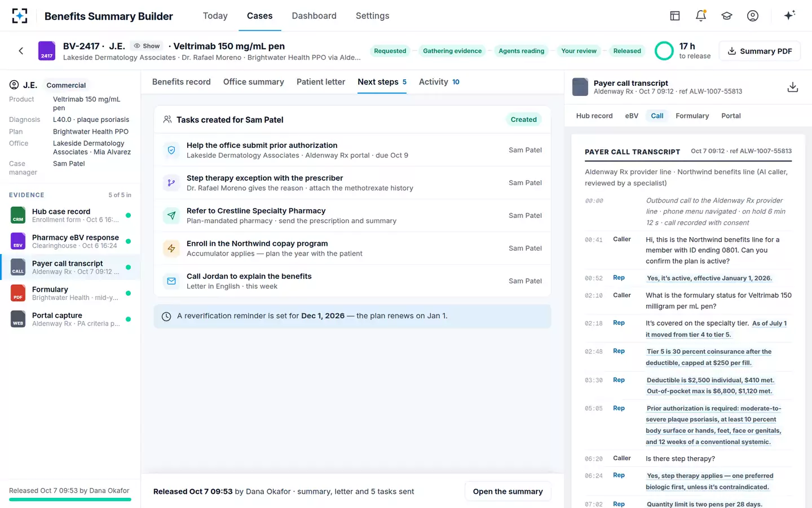Switch evidence viewer to Formulary tab
This screenshot has width=812, height=508.
pyautogui.click(x=692, y=116)
